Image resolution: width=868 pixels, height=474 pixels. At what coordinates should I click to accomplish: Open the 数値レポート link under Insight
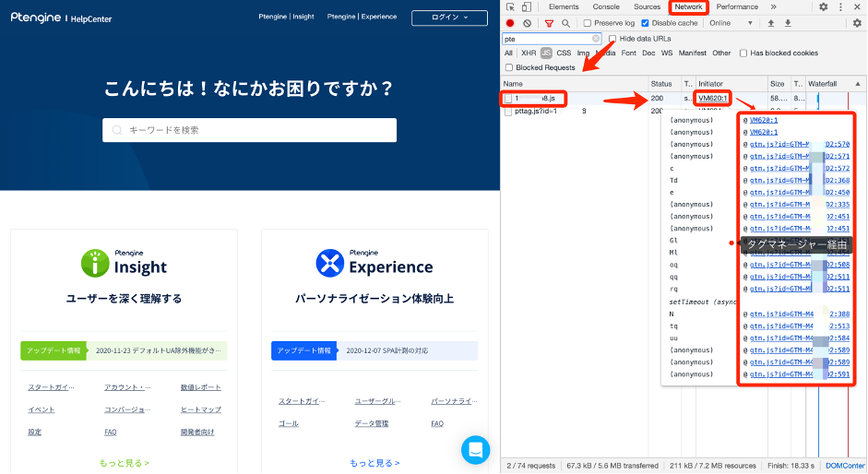pos(200,387)
